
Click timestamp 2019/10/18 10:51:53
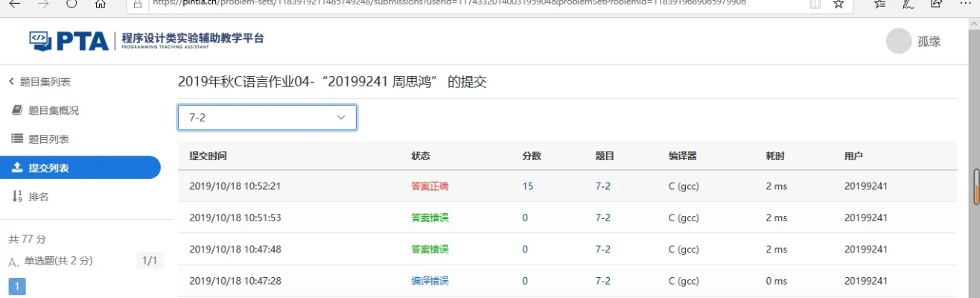235,218
